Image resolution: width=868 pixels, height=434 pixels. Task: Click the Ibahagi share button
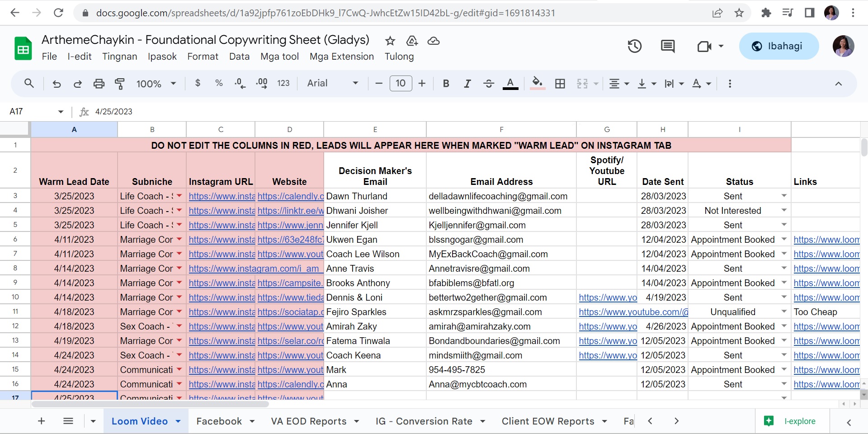[x=778, y=46]
